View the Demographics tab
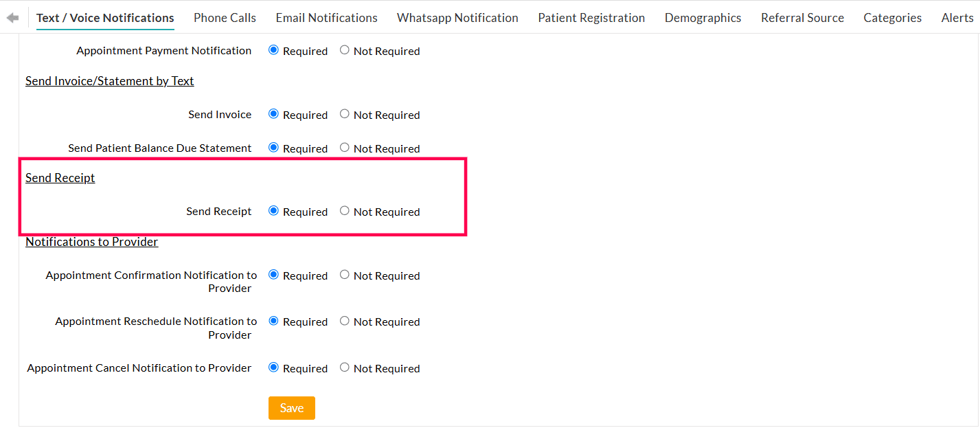This screenshot has width=980, height=428. pyautogui.click(x=703, y=18)
